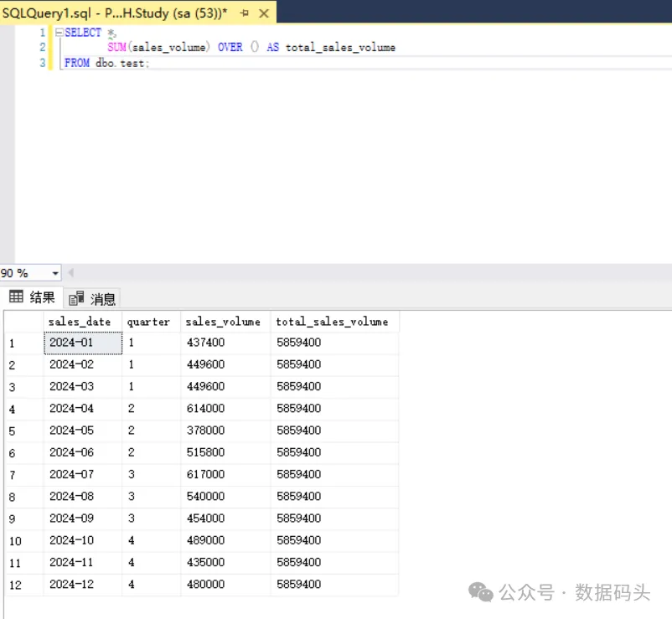Open the 90 % zoom dropdown
Image resolution: width=672 pixels, height=619 pixels.
click(55, 273)
